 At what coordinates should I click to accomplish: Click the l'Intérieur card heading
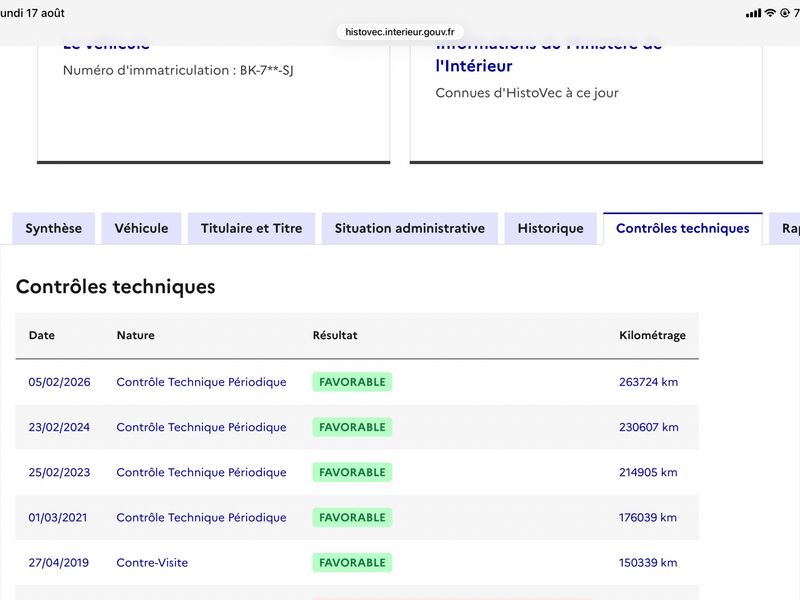click(474, 66)
